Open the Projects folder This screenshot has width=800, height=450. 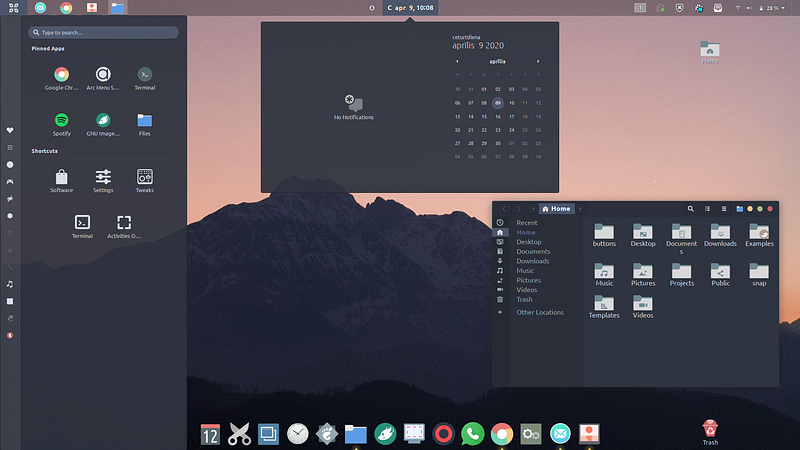[682, 272]
